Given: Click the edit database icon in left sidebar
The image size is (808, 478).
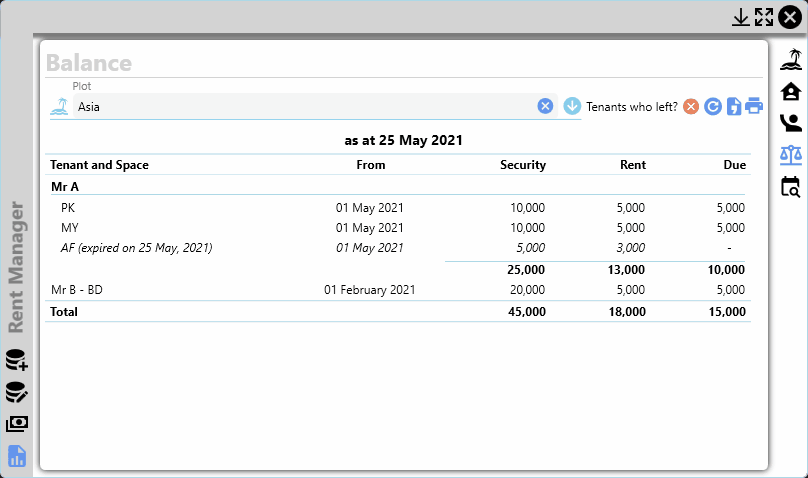Looking at the screenshot, I should pyautogui.click(x=16, y=392).
